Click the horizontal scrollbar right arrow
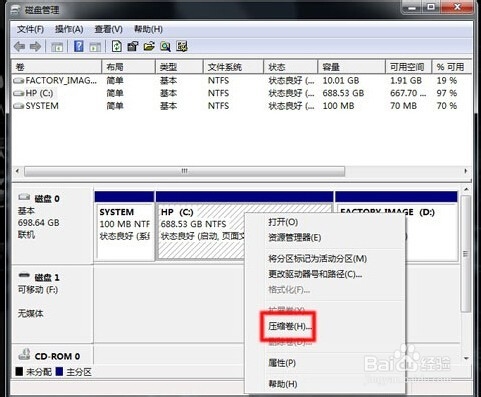 pos(466,171)
